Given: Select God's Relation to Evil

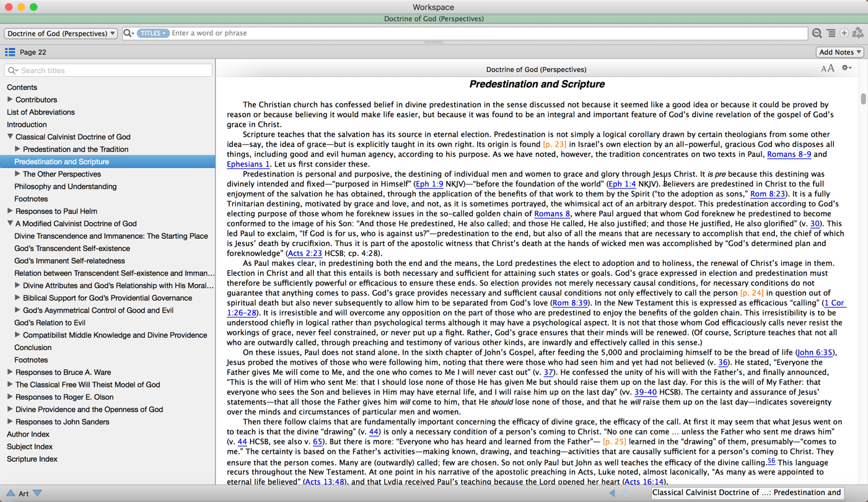Looking at the screenshot, I should click(50, 323).
